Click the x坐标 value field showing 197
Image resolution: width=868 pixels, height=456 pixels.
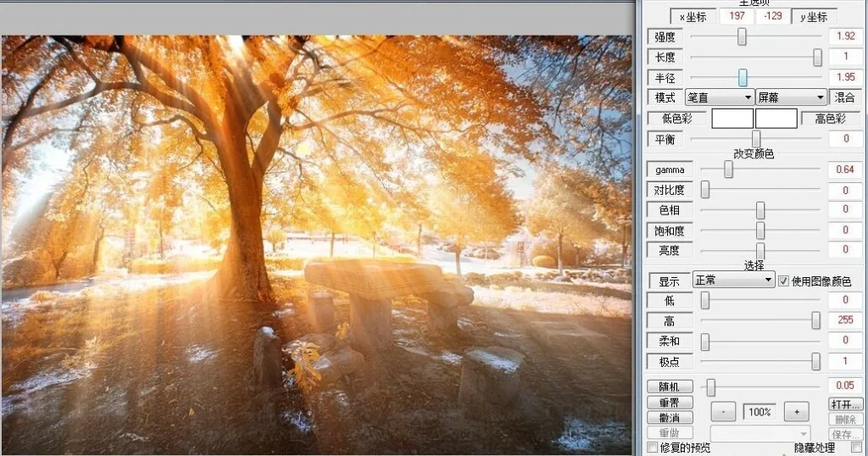tap(737, 16)
